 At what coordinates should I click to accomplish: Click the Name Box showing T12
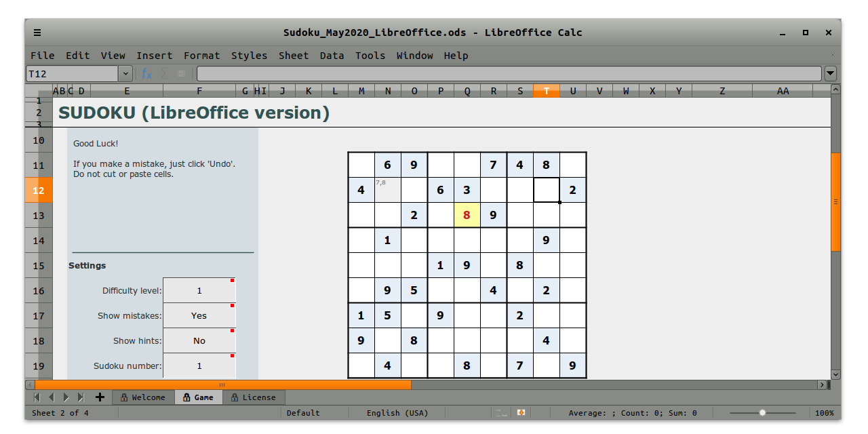coord(72,73)
